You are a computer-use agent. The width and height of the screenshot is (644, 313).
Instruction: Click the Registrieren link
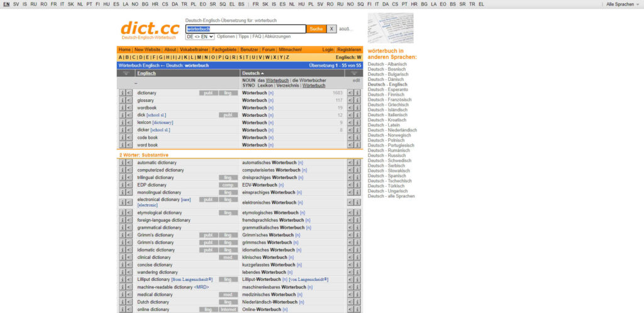point(349,50)
